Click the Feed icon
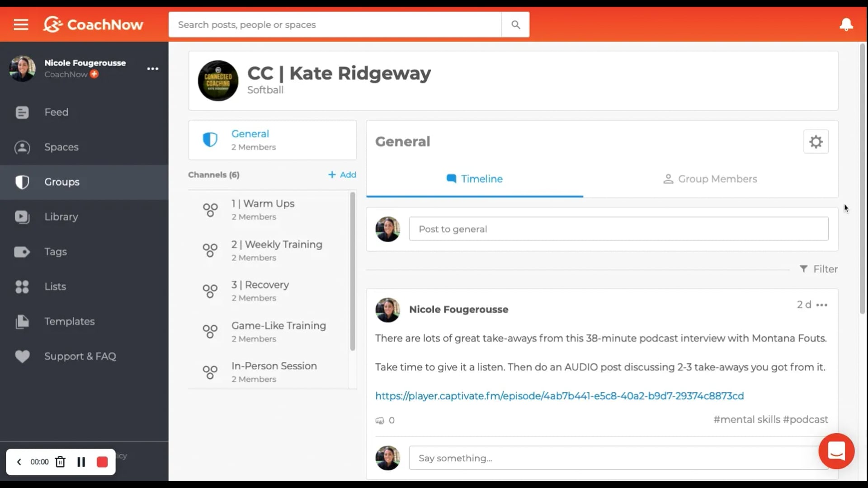The height and width of the screenshot is (488, 868). [22, 113]
